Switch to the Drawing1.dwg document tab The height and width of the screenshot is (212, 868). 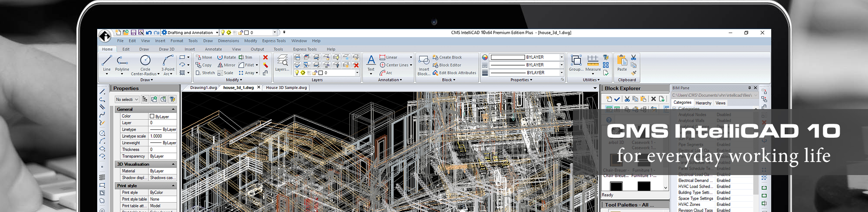(203, 88)
